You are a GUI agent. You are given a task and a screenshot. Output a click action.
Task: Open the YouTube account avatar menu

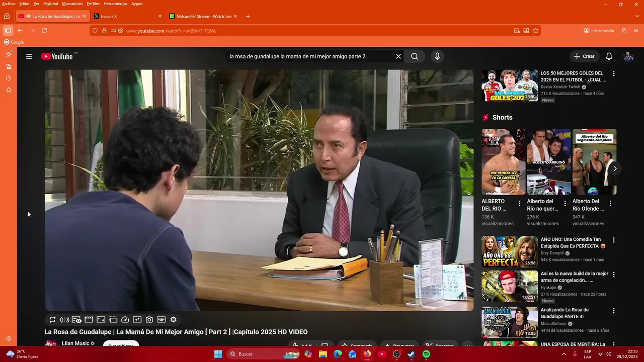(x=628, y=56)
